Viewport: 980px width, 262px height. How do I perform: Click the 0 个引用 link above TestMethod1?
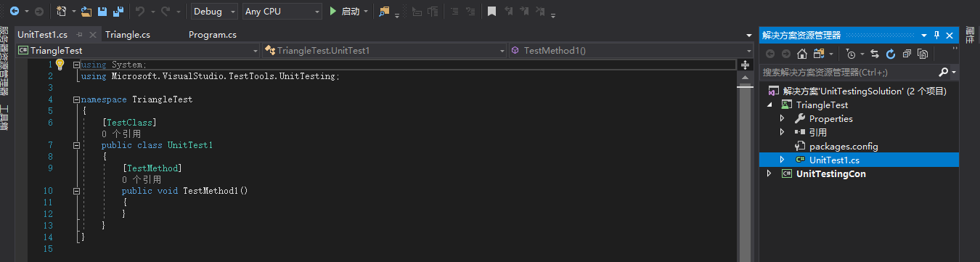pyautogui.click(x=142, y=179)
